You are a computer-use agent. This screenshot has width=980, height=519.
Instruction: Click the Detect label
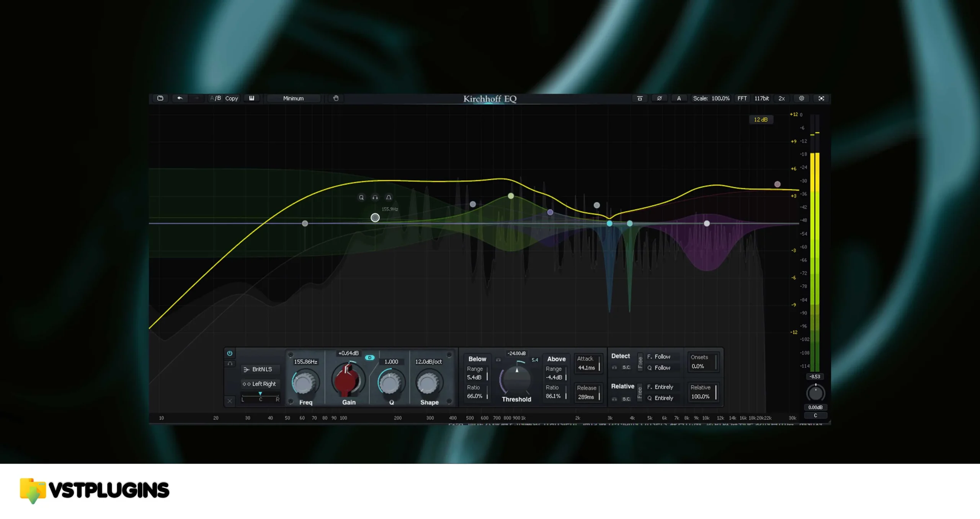pos(620,356)
